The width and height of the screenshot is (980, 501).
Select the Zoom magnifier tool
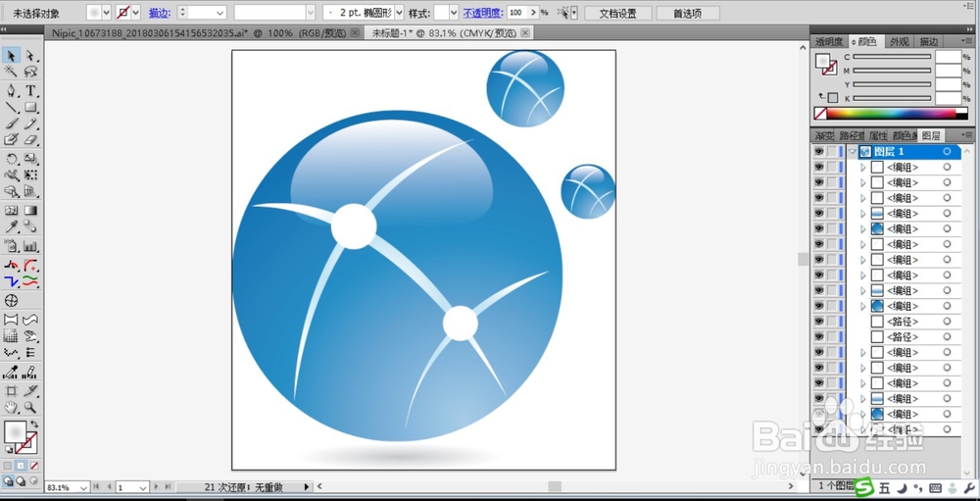pyautogui.click(x=30, y=408)
